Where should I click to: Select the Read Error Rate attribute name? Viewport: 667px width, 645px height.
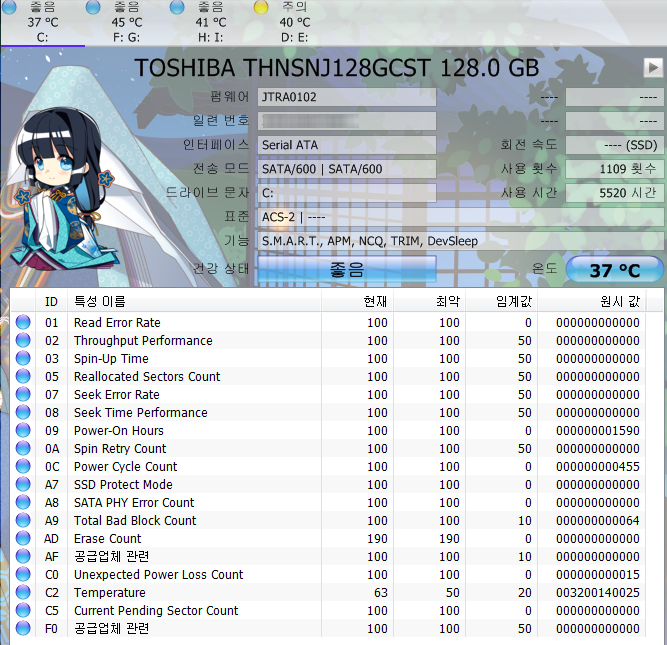coord(117,322)
